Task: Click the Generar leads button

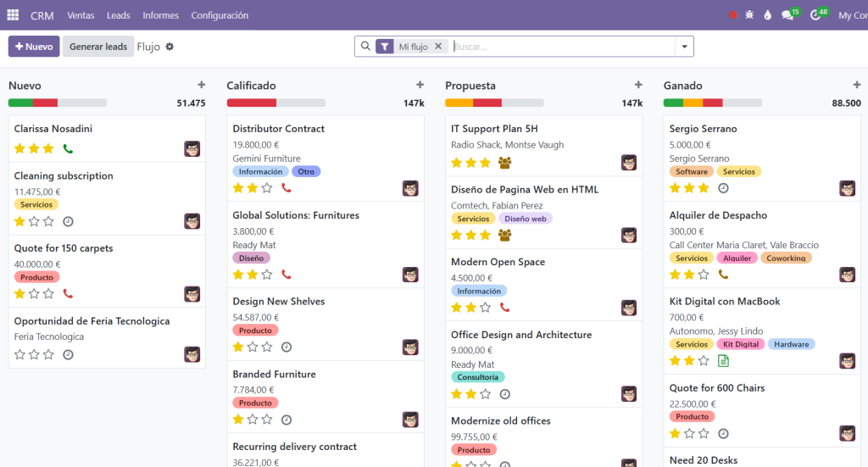Action: (x=98, y=47)
